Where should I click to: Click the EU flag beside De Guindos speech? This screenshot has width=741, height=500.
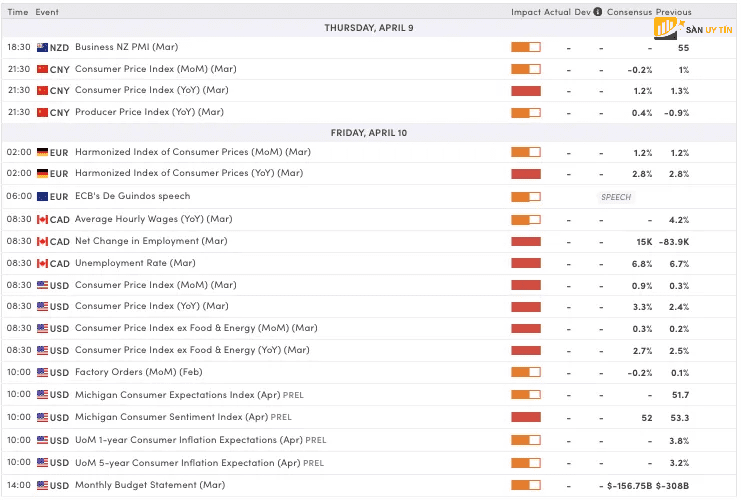tap(42, 197)
